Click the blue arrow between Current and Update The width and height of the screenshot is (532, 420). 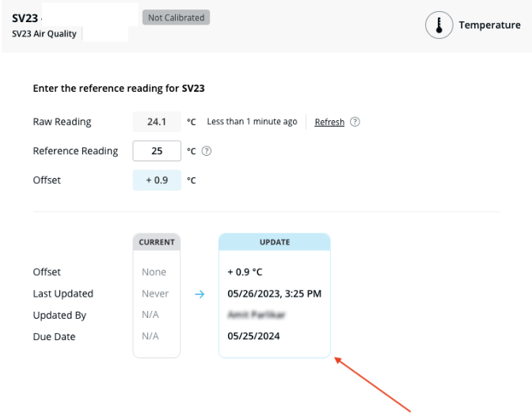(x=199, y=294)
